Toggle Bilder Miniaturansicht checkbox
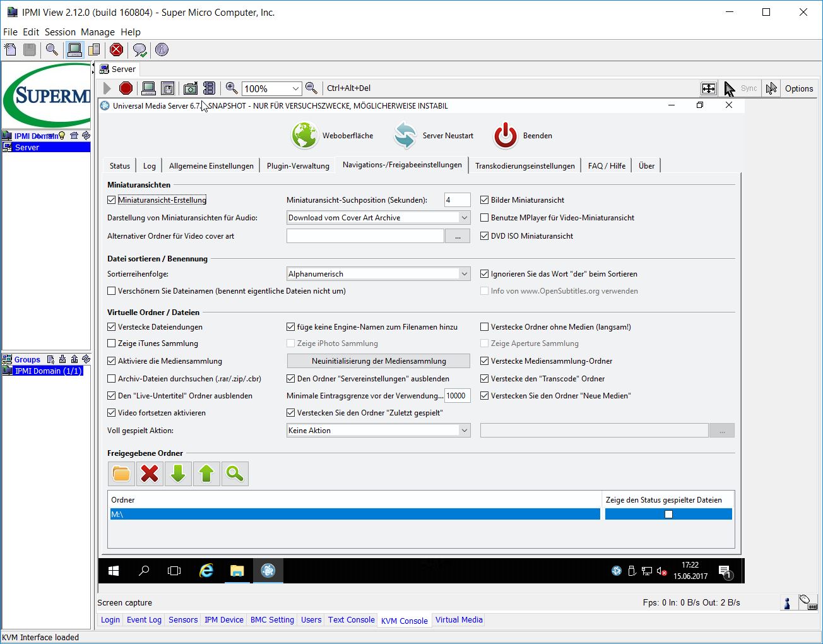 [485, 200]
